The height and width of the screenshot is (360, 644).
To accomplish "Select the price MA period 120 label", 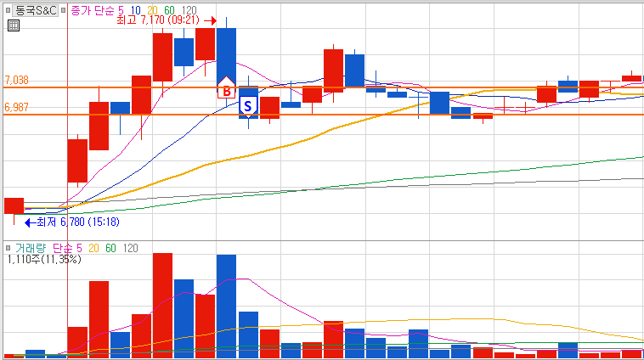I will (189, 10).
